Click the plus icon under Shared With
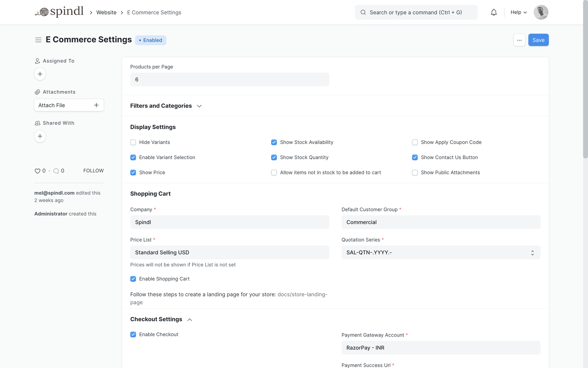 click(40, 136)
